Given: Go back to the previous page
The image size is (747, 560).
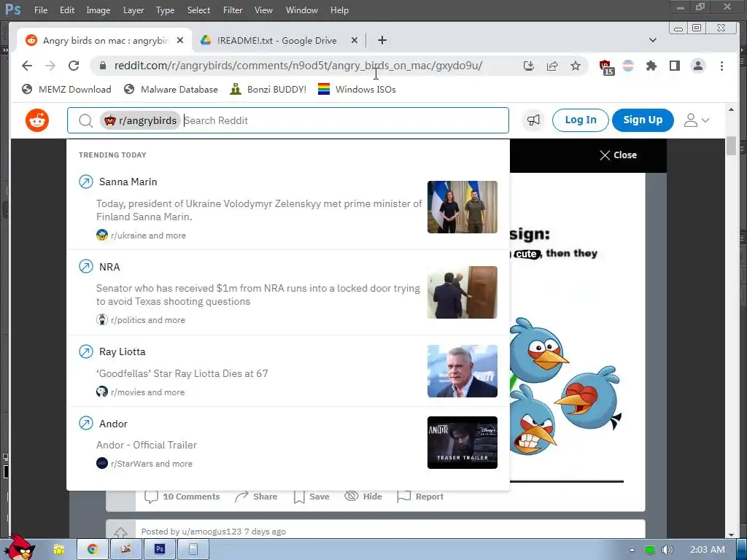Looking at the screenshot, I should [27, 66].
